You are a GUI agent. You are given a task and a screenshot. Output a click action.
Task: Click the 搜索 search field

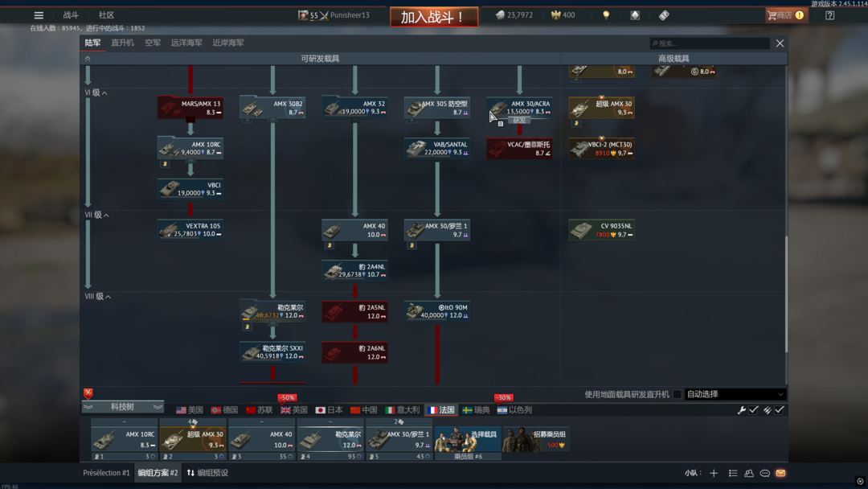tap(710, 43)
